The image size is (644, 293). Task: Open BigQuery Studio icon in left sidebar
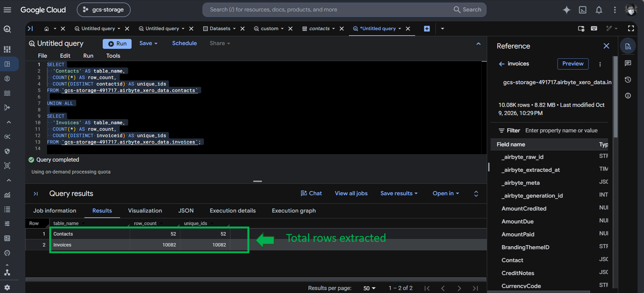tap(7, 64)
